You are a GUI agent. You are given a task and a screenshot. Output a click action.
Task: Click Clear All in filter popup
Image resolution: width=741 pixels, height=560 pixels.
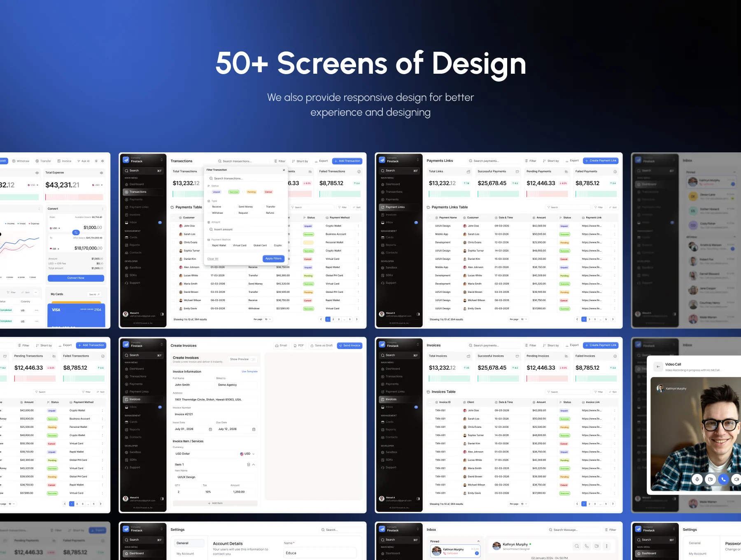[213, 259]
